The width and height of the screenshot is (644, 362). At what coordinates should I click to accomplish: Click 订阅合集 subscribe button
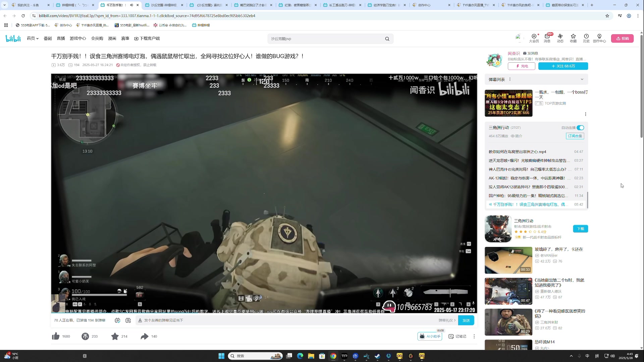coord(575,136)
